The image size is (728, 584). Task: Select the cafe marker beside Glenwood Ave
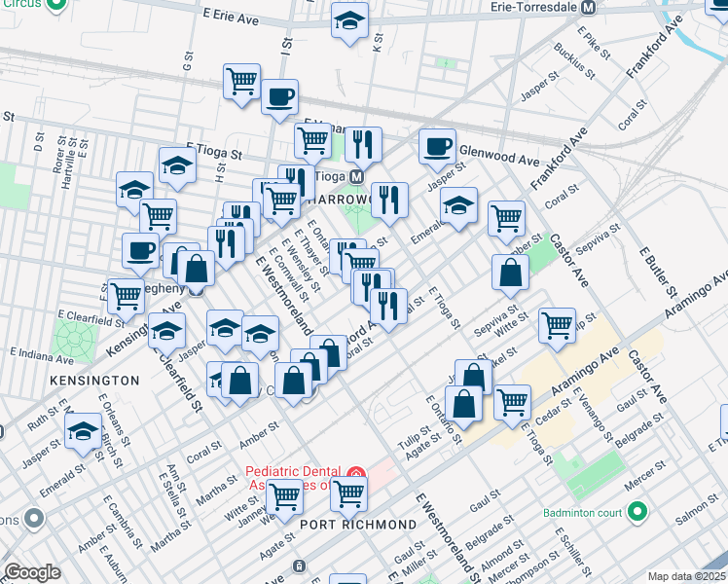click(437, 147)
